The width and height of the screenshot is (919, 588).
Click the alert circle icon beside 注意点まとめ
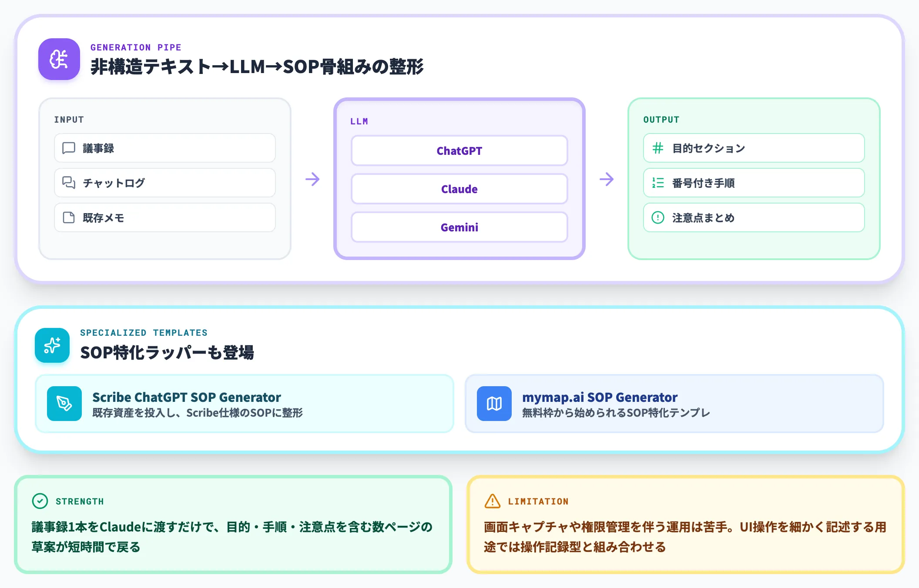[658, 217]
